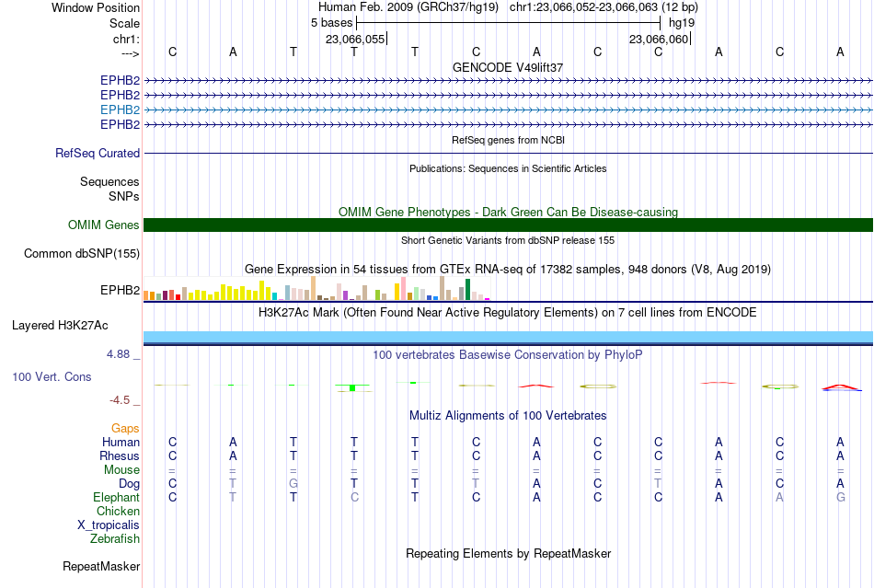This screenshot has width=874, height=588.
Task: Open Short Genetic Variants from dbSNP title
Action: coord(508,240)
